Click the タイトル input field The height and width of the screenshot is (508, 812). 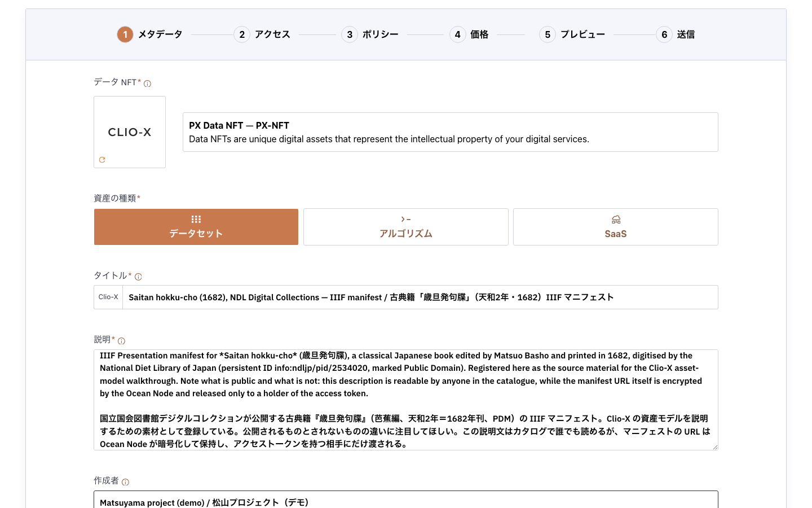pyautogui.click(x=420, y=297)
